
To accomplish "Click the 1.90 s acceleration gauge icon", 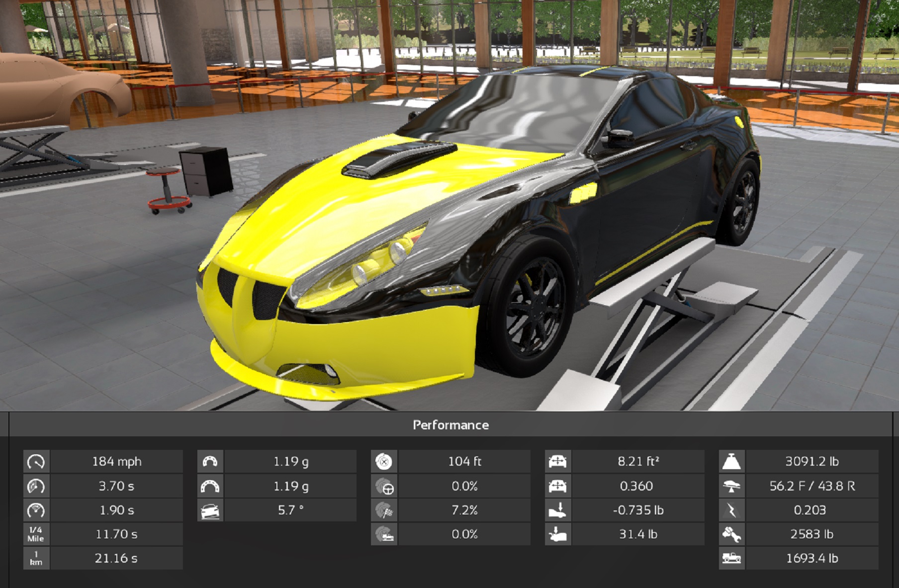I will point(36,510).
